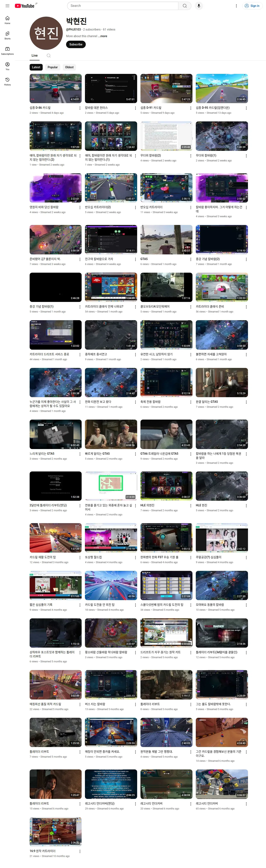Open video titled 주말공강(?) 심심풀이

[x=209, y=557]
